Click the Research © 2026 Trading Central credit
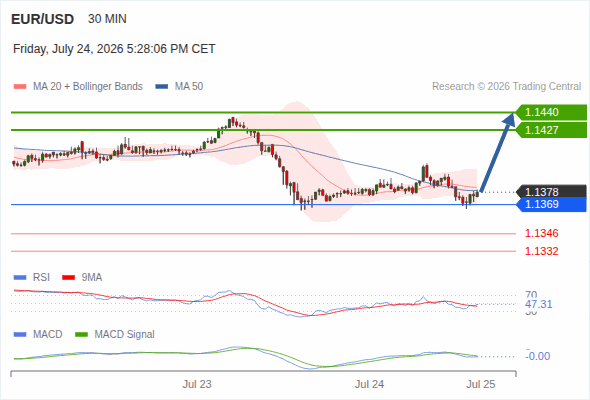The height and width of the screenshot is (400, 590). [506, 87]
